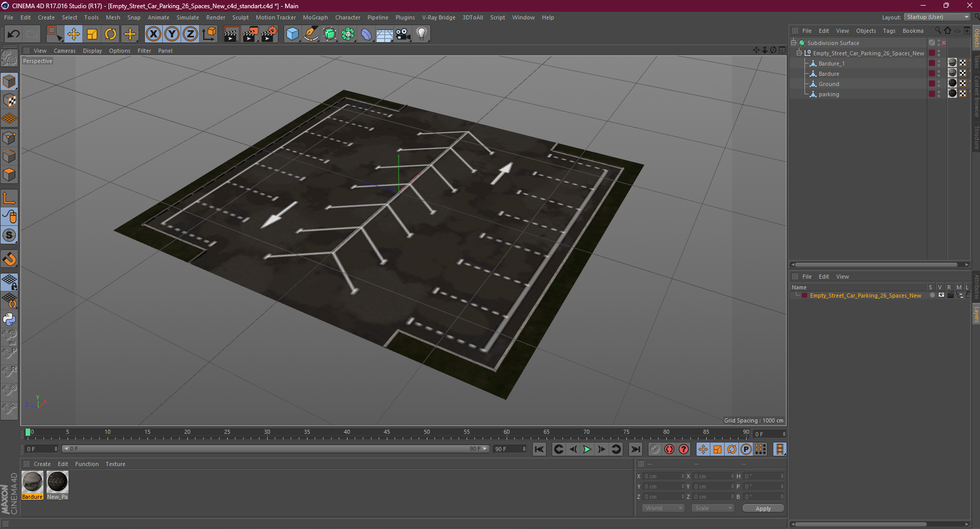This screenshot has width=980, height=529.
Task: Click the object manager horizontal scrollbar
Action: point(877,265)
